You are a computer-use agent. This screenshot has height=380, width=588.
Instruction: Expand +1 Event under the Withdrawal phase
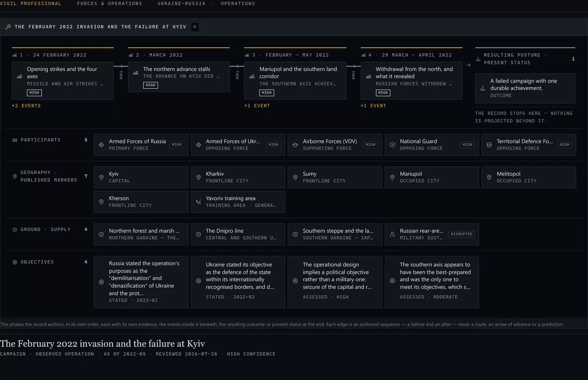click(373, 106)
